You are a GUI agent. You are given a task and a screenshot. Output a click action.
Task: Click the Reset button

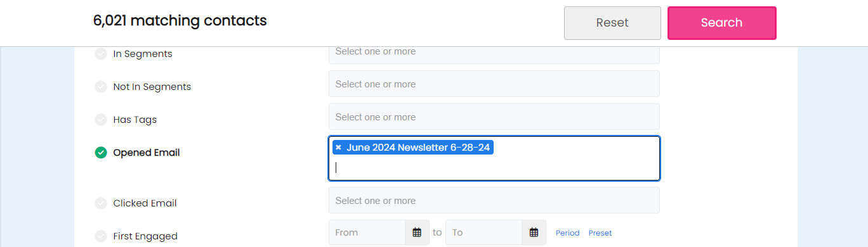(x=612, y=23)
